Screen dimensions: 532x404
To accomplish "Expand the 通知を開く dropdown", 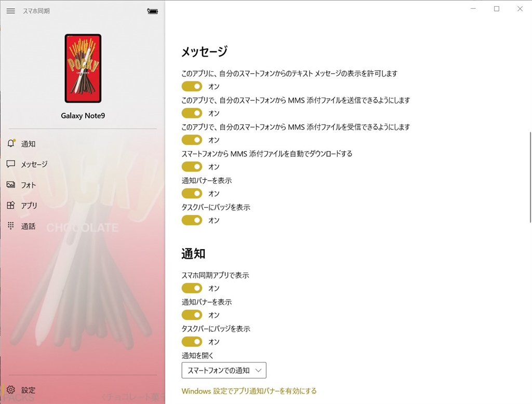I will 224,370.
